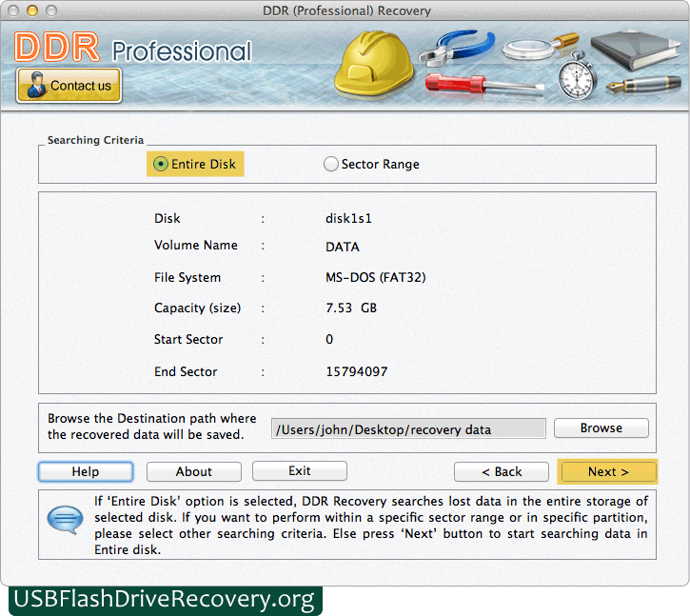Open the Help dialog
Screen dimensions: 690x616
[86, 471]
